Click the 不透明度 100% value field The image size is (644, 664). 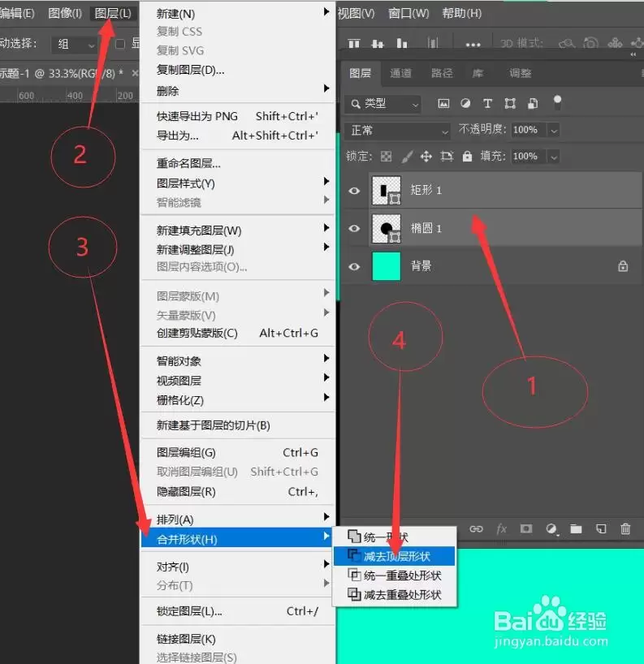(x=529, y=130)
